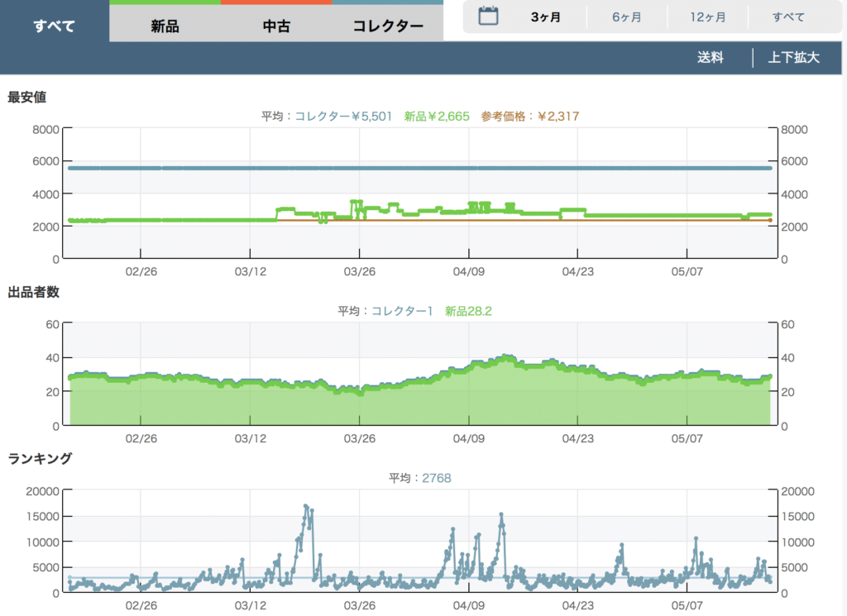Select the 3ヶ月 period option

click(x=546, y=17)
